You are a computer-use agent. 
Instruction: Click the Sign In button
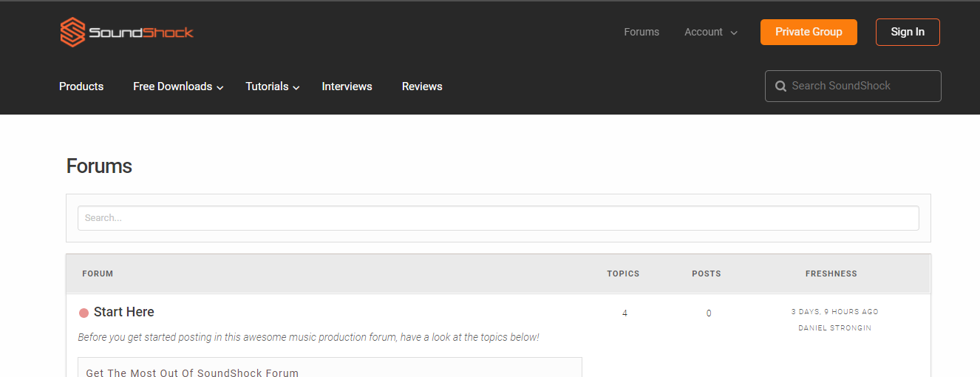tap(907, 32)
